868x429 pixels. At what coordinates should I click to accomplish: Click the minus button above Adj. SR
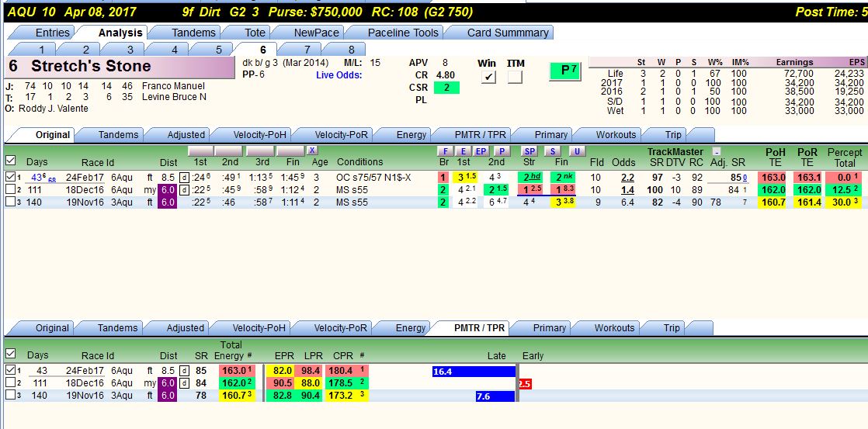coord(717,151)
